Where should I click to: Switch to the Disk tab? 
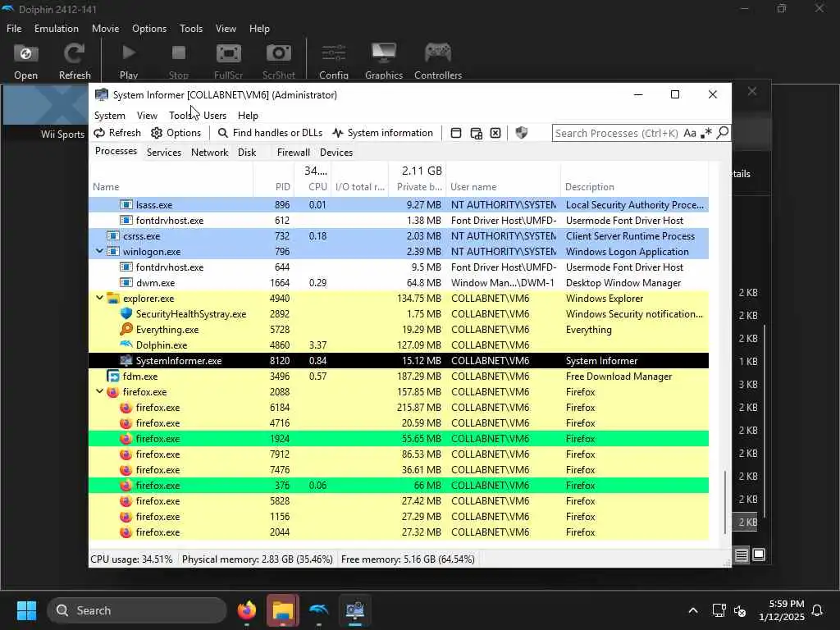point(247,152)
